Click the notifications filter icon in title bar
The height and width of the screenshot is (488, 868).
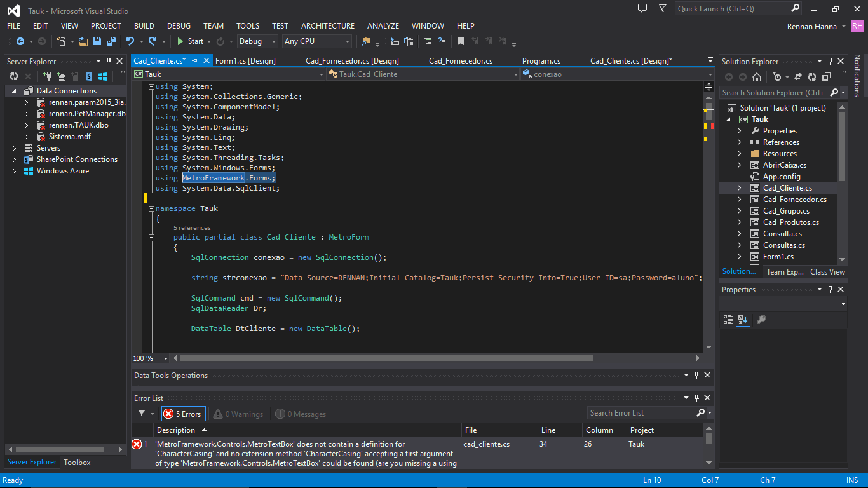click(x=663, y=9)
